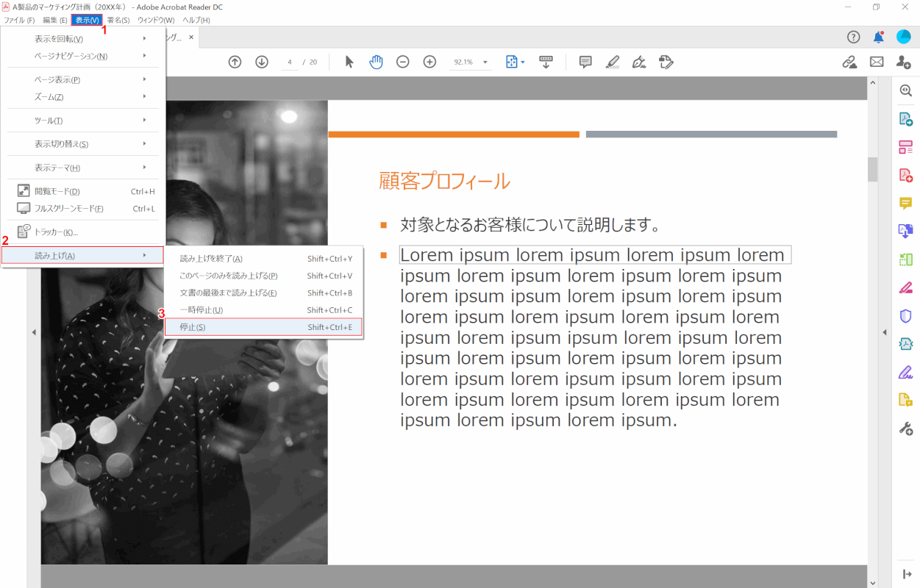
Task: Open the notifications bell
Action: tap(877, 35)
